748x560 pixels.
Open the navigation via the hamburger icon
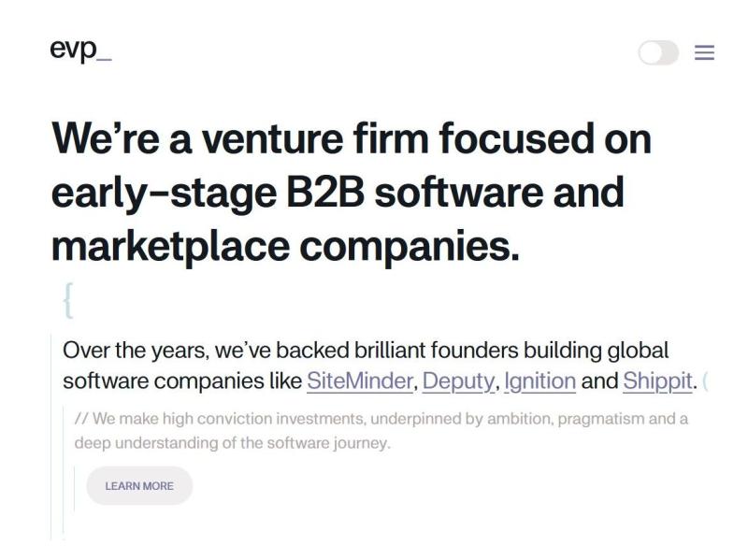(706, 53)
